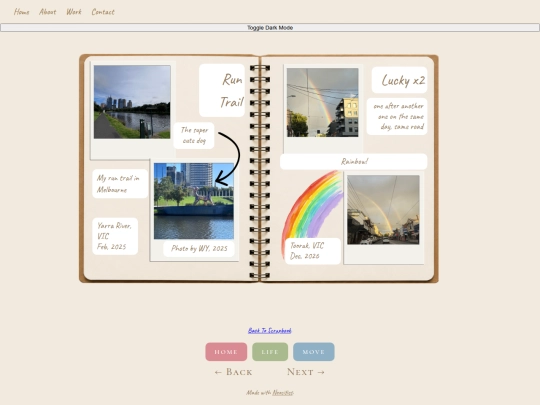Click the Lucky x2 title label
The image size is (540, 405).
pos(399,80)
